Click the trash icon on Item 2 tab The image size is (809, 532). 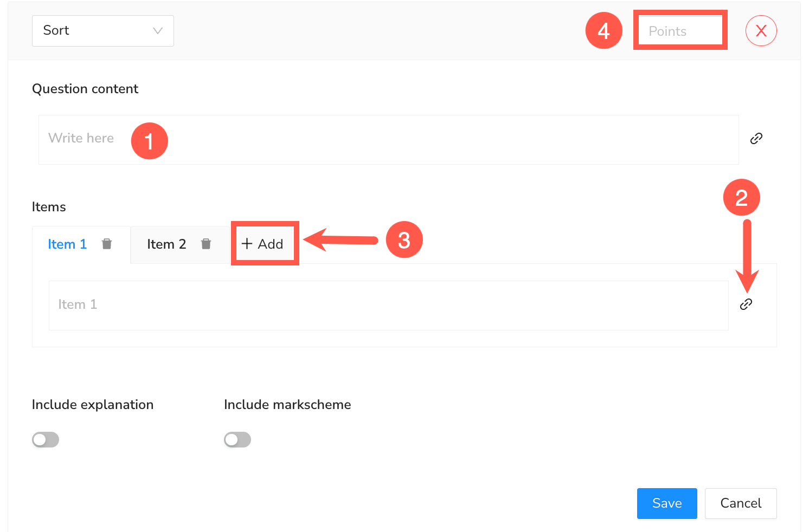coord(206,244)
